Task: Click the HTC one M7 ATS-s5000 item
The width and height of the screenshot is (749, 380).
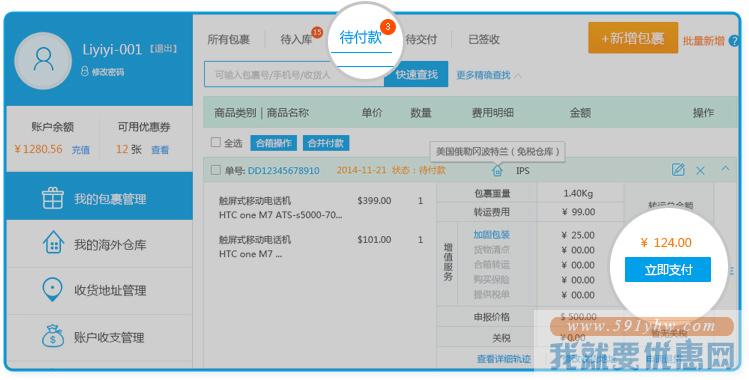Action: [280, 215]
